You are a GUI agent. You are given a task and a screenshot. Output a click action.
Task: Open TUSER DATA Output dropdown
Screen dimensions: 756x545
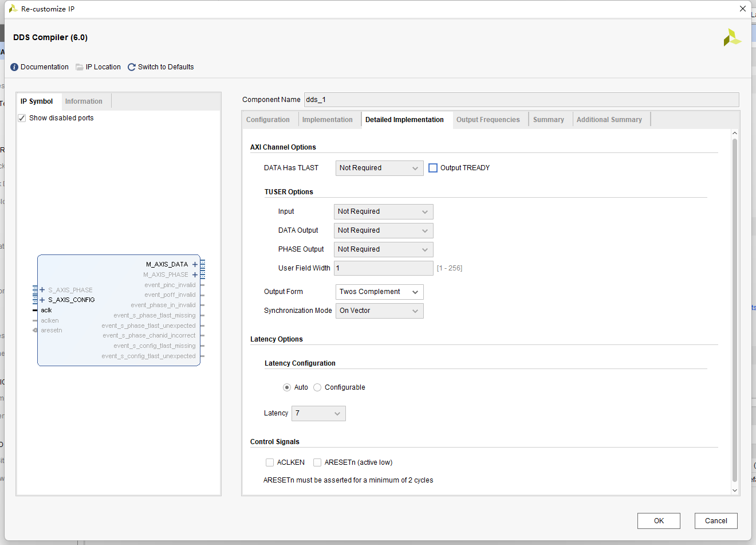click(383, 230)
